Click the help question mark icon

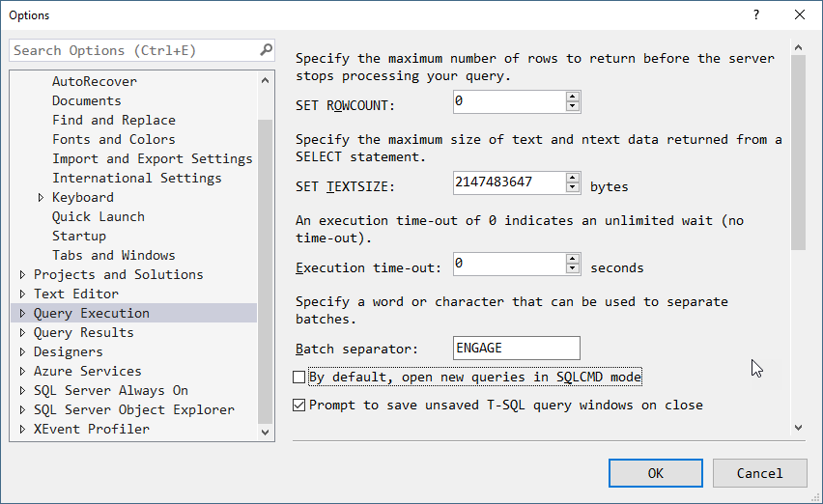tap(755, 14)
